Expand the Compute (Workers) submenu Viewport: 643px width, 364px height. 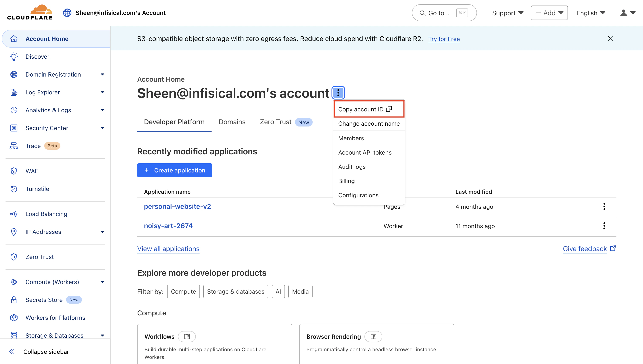102,282
